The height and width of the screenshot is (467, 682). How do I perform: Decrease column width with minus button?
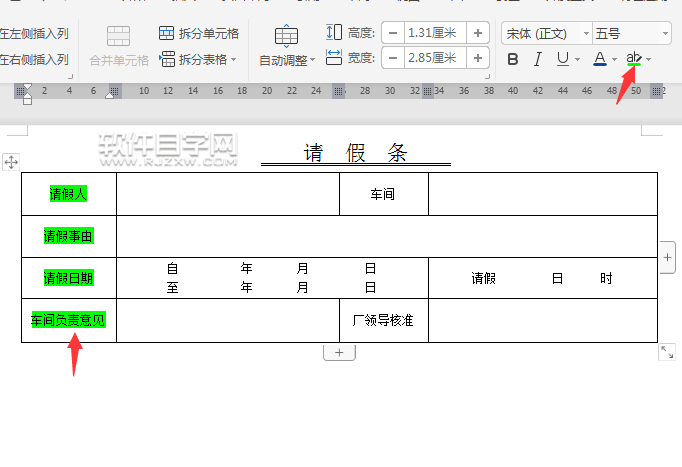tap(393, 60)
